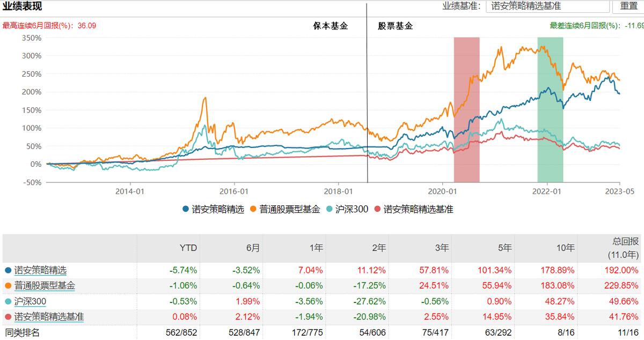Click the teal dot icon next to 沪深300 in the legend

click(329, 209)
